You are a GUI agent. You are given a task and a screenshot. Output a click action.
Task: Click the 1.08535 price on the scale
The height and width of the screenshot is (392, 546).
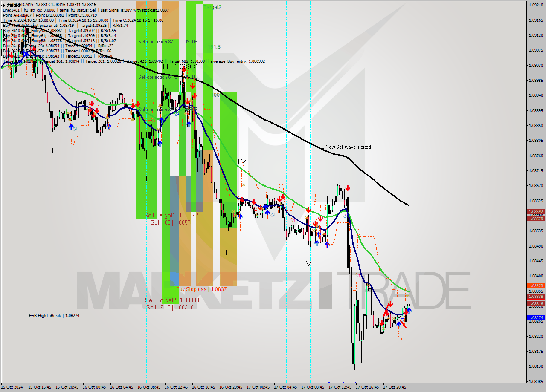(x=536, y=231)
